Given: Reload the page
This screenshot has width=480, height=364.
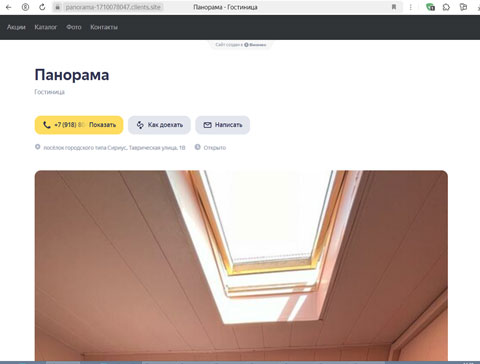Looking at the screenshot, I should click(42, 7).
